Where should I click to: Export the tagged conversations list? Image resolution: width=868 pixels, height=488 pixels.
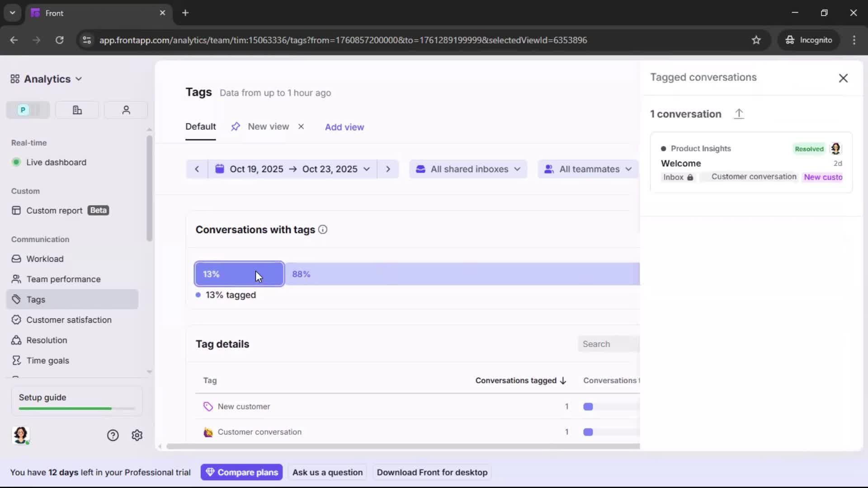(x=740, y=113)
